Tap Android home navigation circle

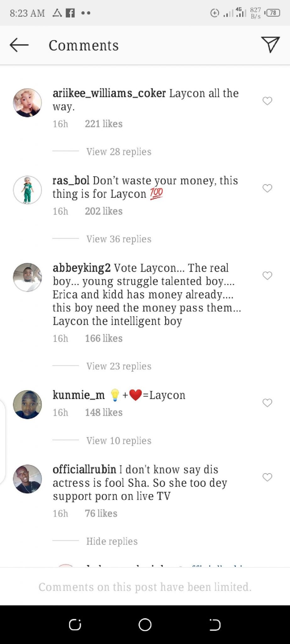[x=145, y=625]
